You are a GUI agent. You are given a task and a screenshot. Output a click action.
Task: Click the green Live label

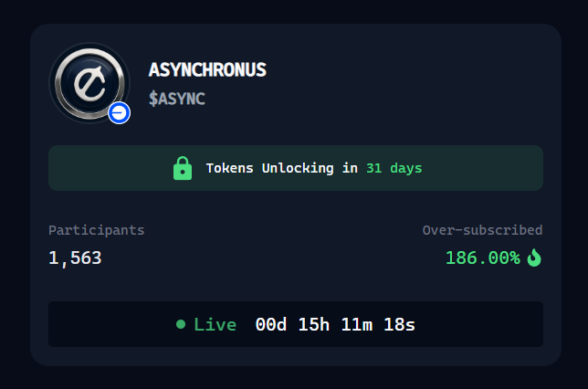click(215, 324)
